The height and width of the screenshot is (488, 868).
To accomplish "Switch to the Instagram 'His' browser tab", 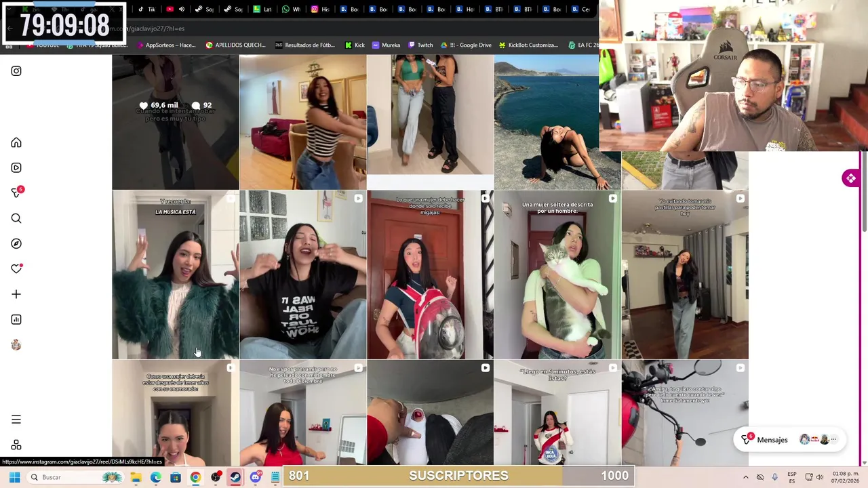I will 320,9.
